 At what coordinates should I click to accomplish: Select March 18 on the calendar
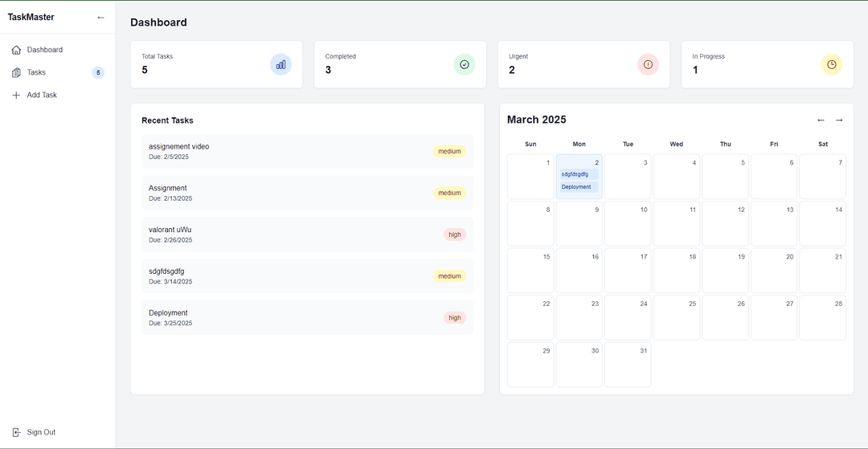[x=677, y=271]
